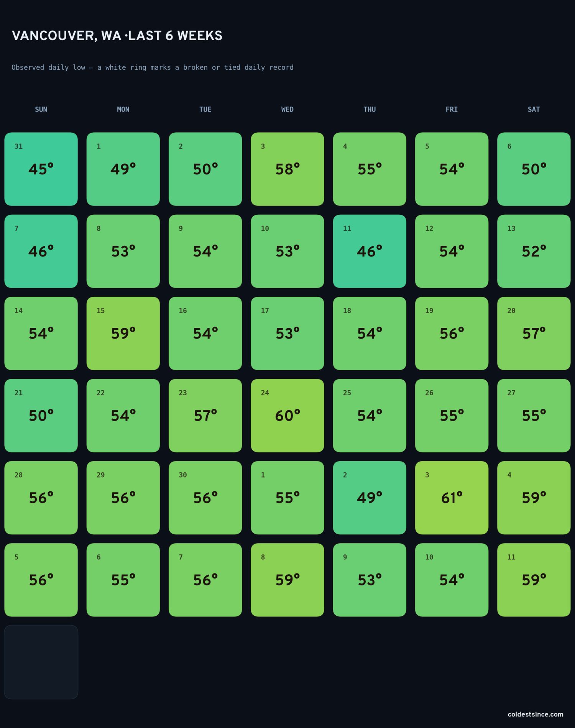The height and width of the screenshot is (728, 575).
Task: Select the day 8 Wednesday tile, 59°
Action: coord(287,580)
